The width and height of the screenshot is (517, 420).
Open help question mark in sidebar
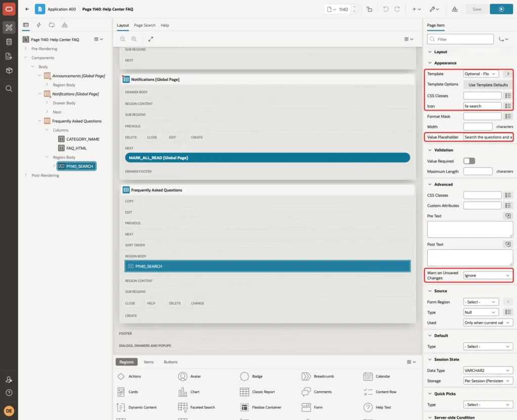point(9,393)
